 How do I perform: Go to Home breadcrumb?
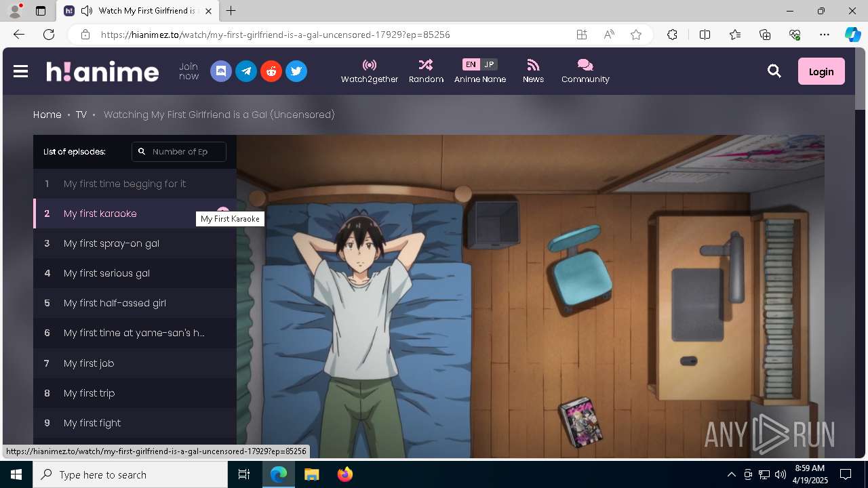point(47,115)
